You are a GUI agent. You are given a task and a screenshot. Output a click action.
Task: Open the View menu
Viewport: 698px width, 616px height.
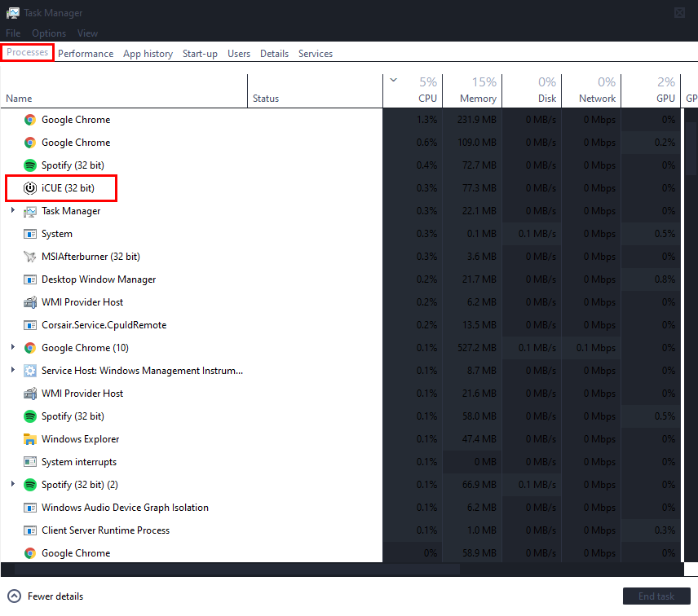[87, 33]
